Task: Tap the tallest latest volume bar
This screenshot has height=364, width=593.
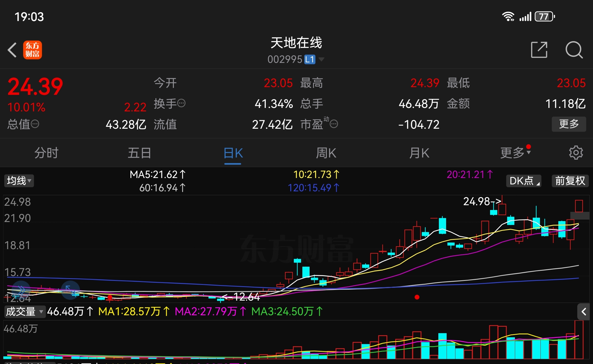Action: 579,339
